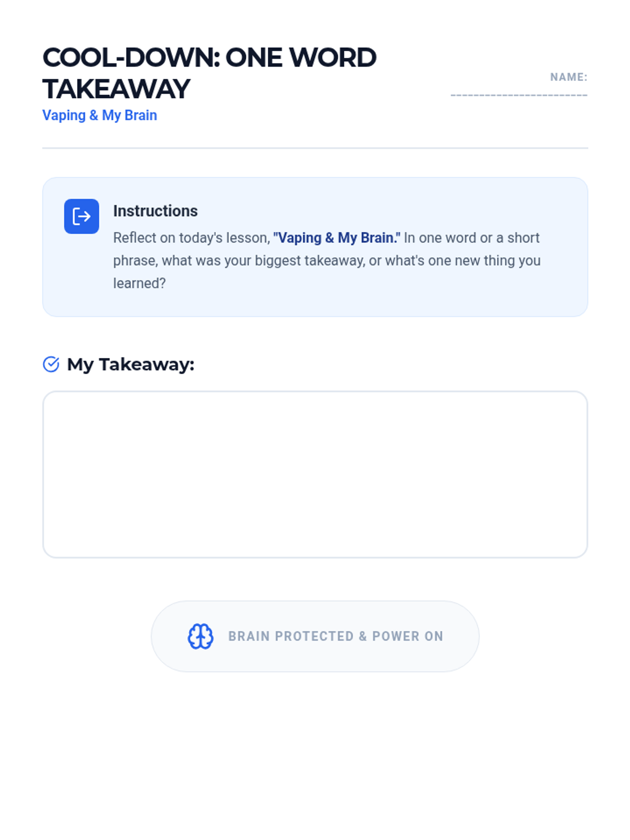Click the bold "Vaping & My Brain." lesson title

pos(337,238)
